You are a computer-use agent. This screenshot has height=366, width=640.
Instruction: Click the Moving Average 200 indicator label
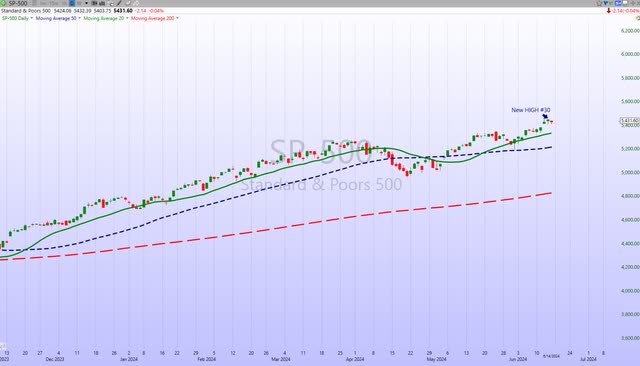click(x=153, y=18)
